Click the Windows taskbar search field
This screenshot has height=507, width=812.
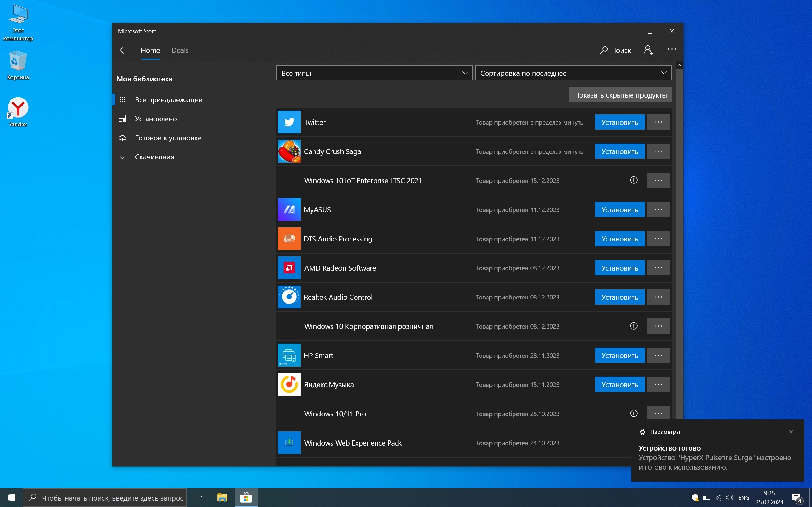tap(112, 498)
